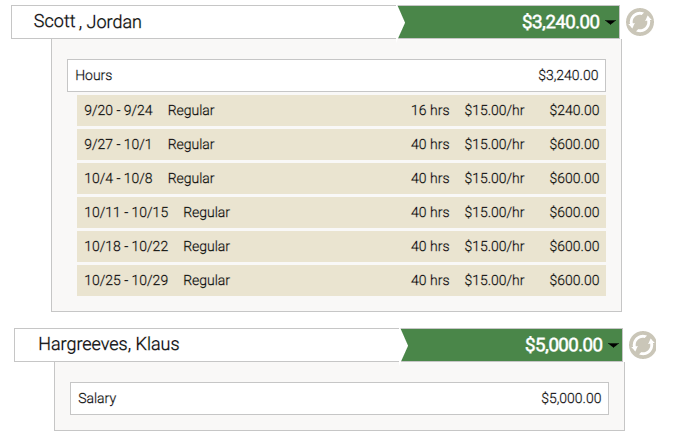Select the 9/20 - 9/24 Regular row
The image size is (674, 435).
[341, 110]
